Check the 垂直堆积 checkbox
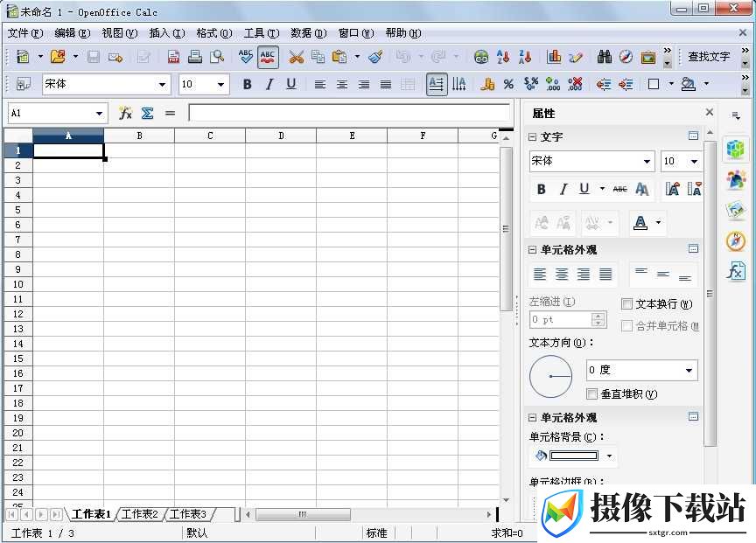The width and height of the screenshot is (756, 543). pyautogui.click(x=592, y=394)
